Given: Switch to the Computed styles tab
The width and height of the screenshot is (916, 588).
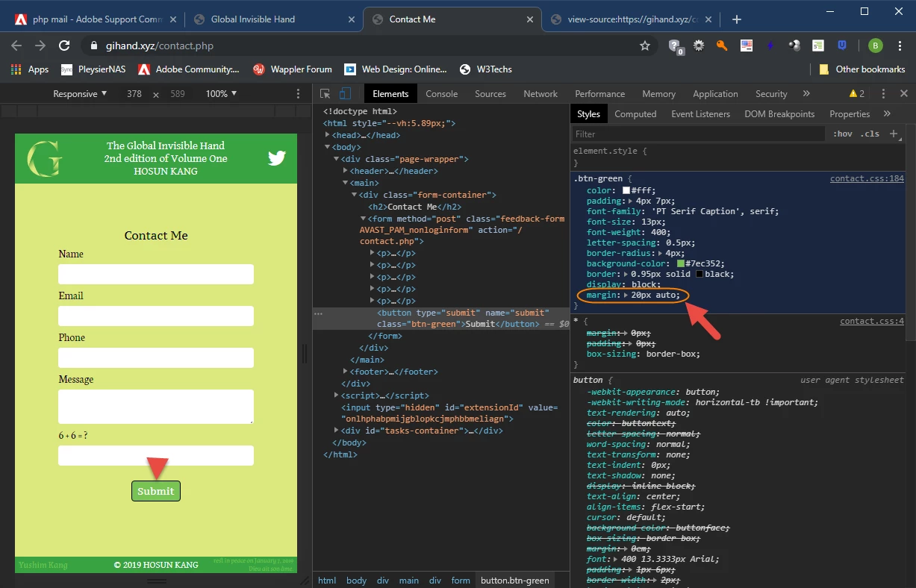Looking at the screenshot, I should [635, 114].
